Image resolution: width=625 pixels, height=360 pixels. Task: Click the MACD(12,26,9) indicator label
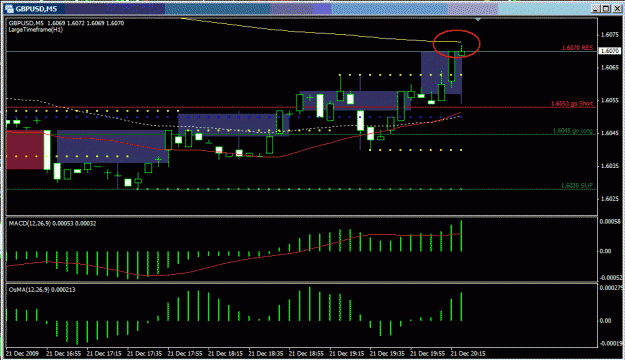pyautogui.click(x=52, y=224)
